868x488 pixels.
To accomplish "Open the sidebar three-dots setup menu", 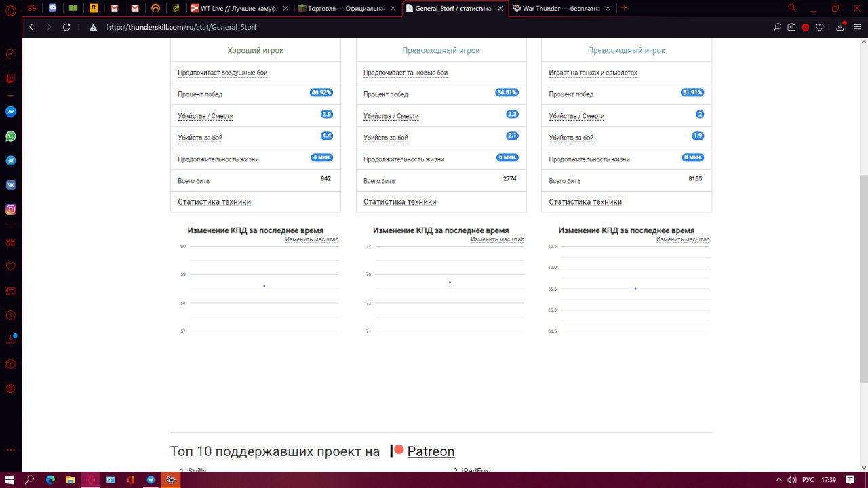I will (10, 450).
